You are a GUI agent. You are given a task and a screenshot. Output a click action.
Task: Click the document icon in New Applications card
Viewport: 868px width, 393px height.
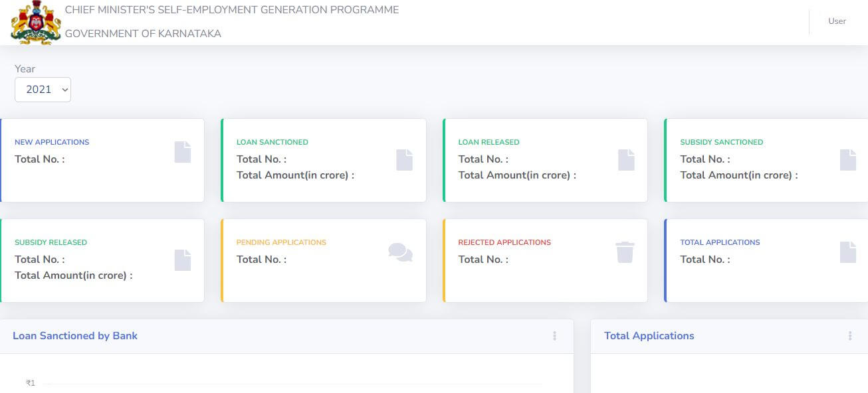coord(183,152)
